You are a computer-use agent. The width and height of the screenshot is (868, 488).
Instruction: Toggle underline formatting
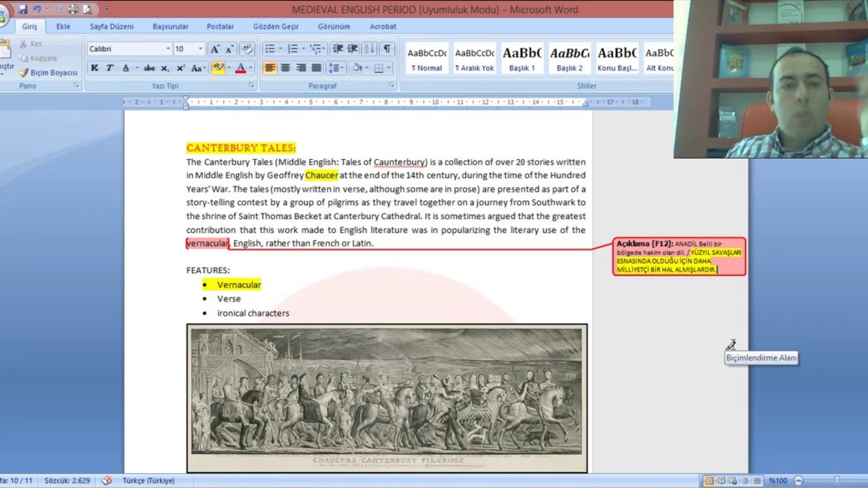[x=125, y=68]
